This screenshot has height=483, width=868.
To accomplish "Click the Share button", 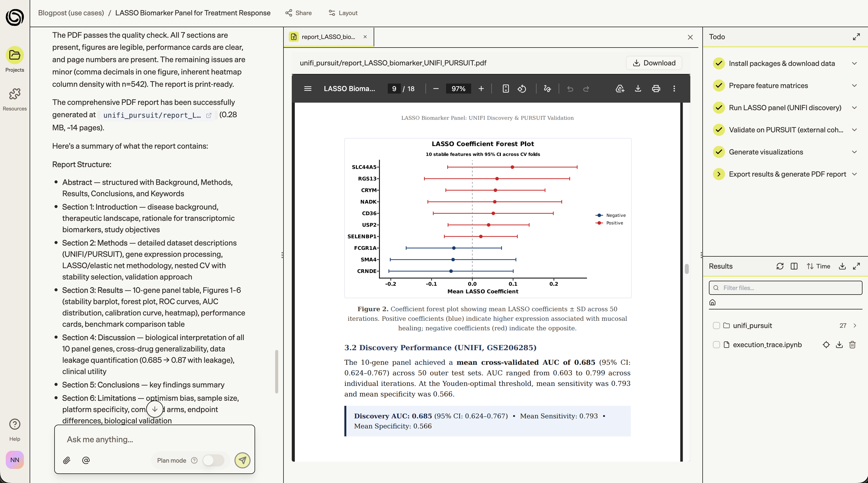I will pyautogui.click(x=298, y=13).
